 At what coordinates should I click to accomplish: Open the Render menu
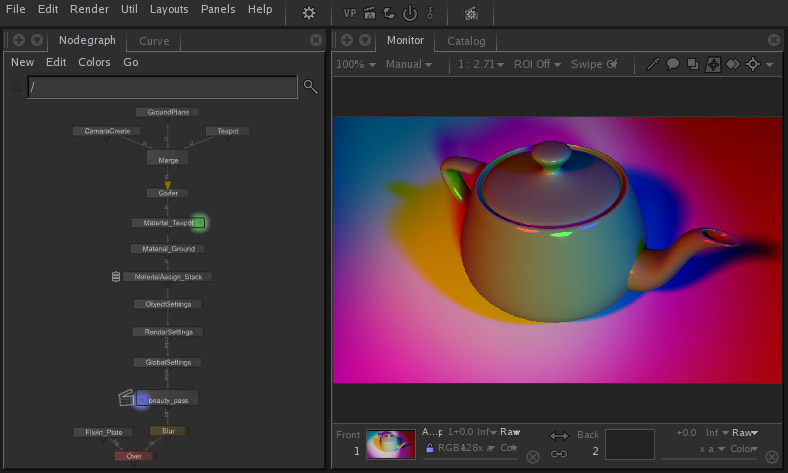pos(89,9)
